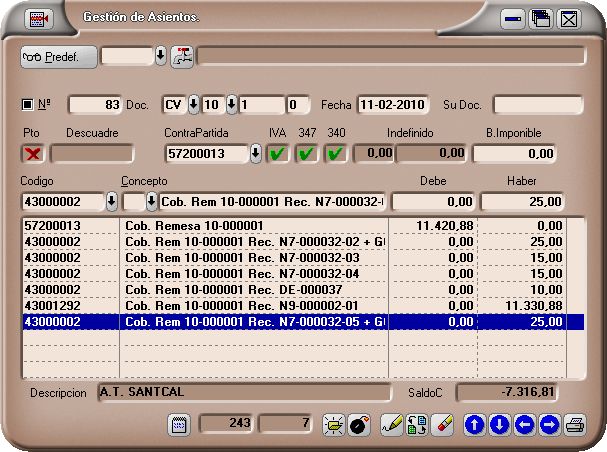Click the bomb icon in bottom toolbar
Screen dimensions: 607x452
click(360, 425)
